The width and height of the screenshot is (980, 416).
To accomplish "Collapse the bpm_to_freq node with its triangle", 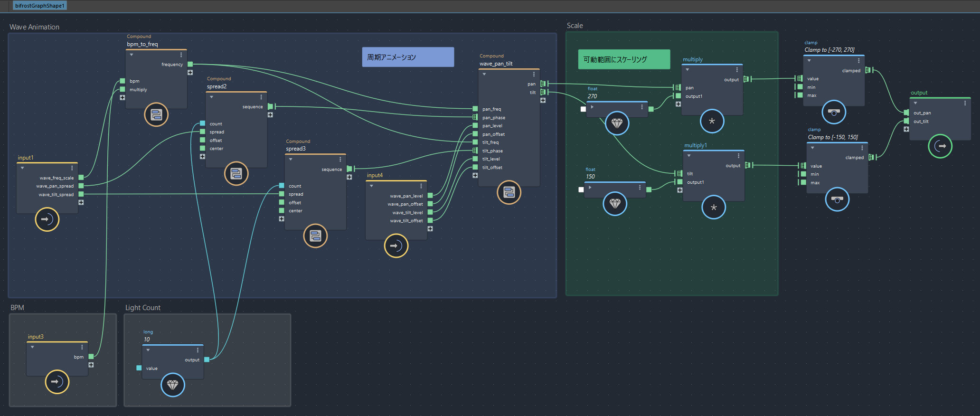I will (x=132, y=55).
